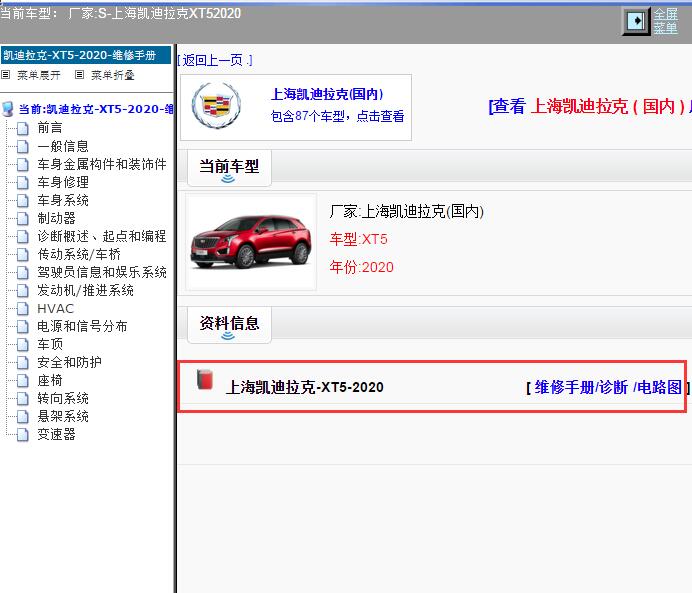
Task: Click the page icon next to 发动机/推进系统
Action: [23, 291]
